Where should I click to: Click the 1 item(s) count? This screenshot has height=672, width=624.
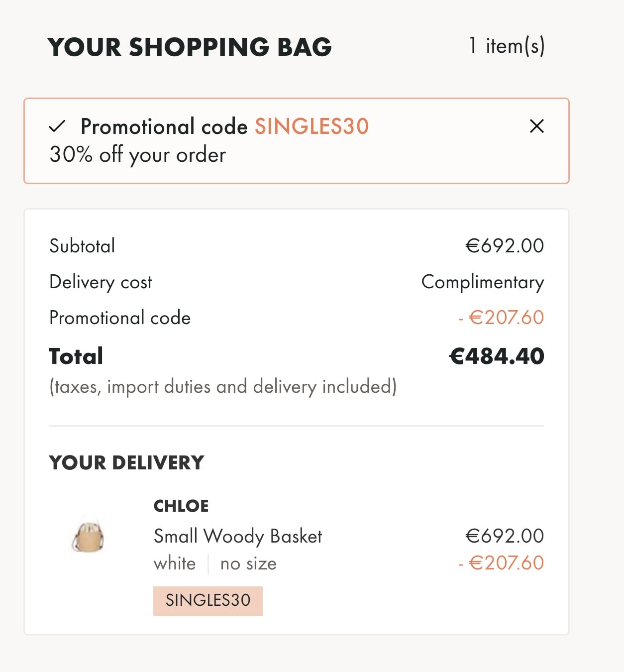[x=507, y=46]
